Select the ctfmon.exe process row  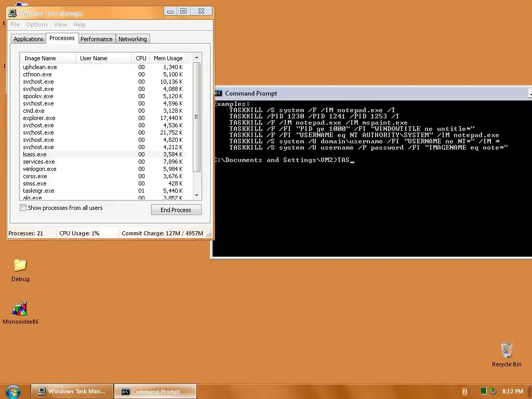tap(103, 74)
